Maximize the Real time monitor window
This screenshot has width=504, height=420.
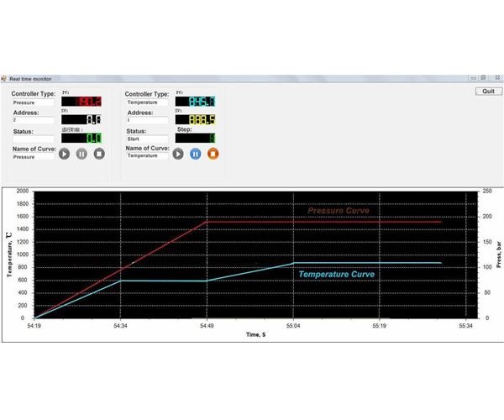(483, 78)
